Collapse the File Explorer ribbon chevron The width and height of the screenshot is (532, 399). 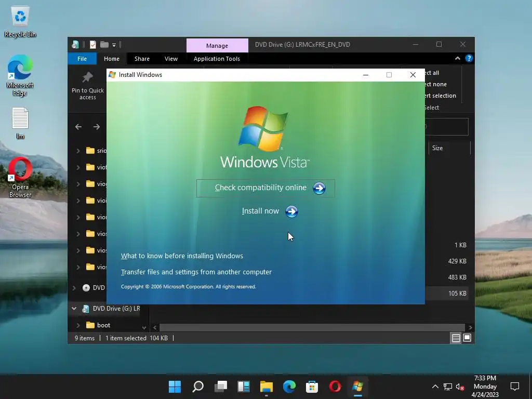pyautogui.click(x=458, y=58)
